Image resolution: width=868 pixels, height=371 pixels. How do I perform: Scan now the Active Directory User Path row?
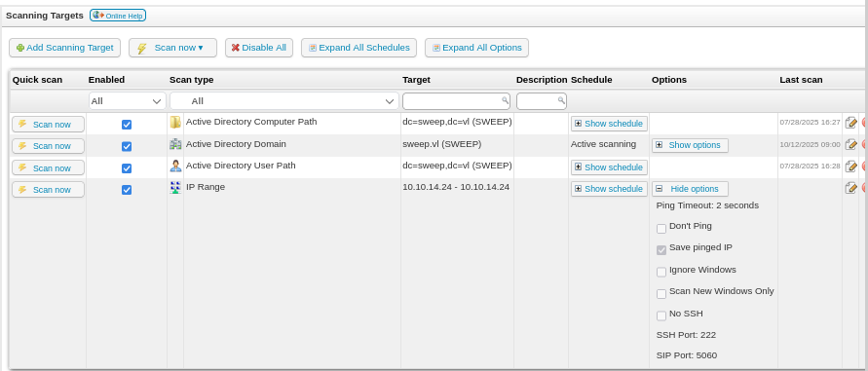pyautogui.click(x=48, y=167)
